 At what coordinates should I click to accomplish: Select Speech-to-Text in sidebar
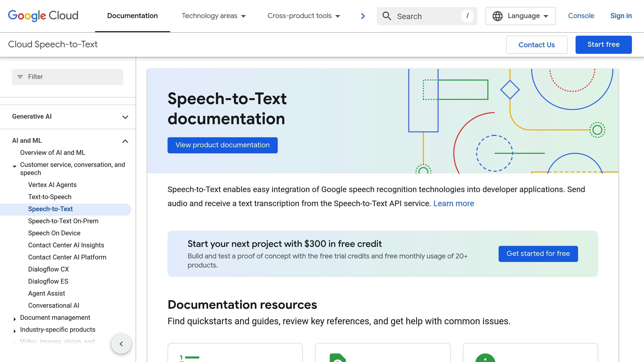click(x=65, y=209)
